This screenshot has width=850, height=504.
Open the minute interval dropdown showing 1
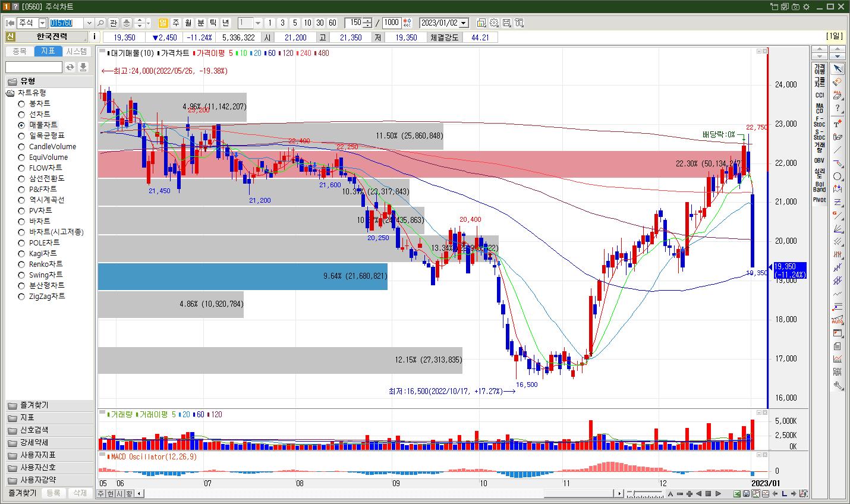click(258, 23)
